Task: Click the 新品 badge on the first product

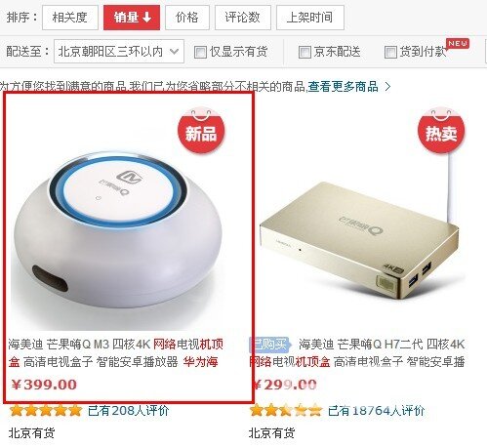Action: pyautogui.click(x=201, y=131)
